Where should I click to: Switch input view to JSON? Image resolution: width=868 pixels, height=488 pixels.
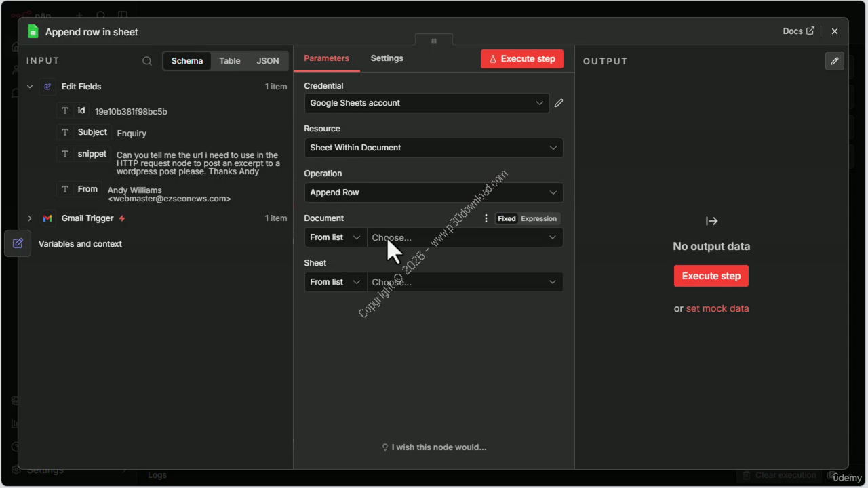click(268, 61)
